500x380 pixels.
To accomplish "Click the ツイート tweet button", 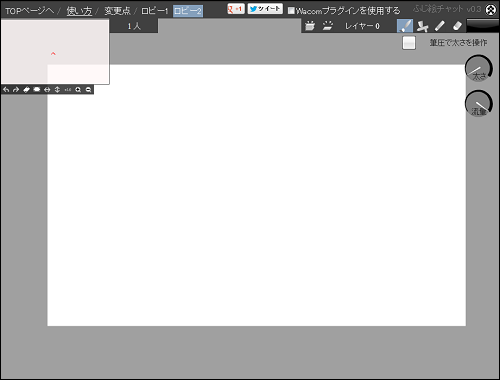I will (x=265, y=9).
